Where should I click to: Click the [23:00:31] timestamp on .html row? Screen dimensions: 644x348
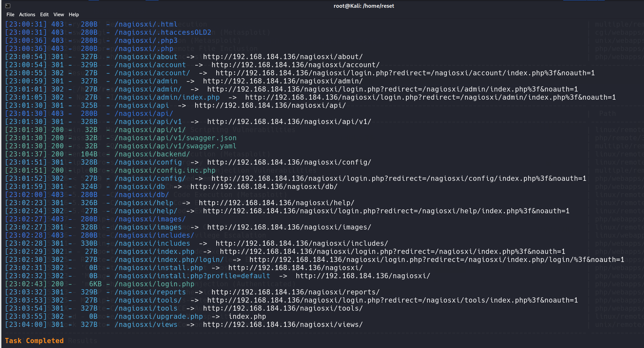(x=26, y=24)
